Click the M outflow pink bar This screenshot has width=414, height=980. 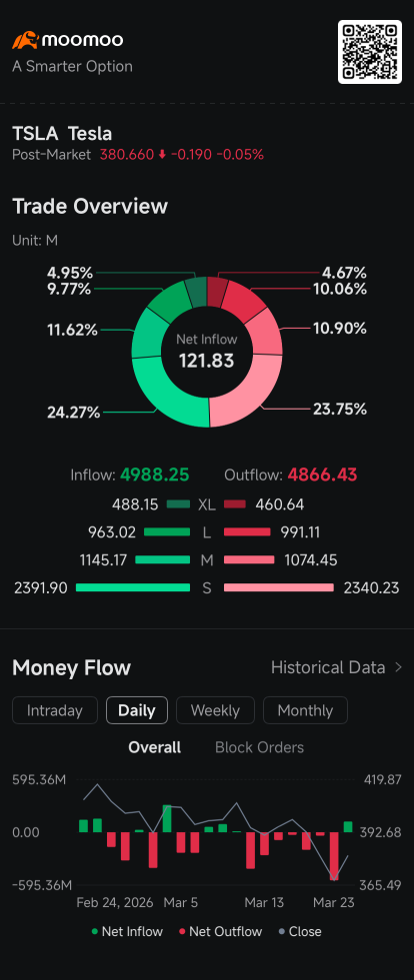coord(249,560)
